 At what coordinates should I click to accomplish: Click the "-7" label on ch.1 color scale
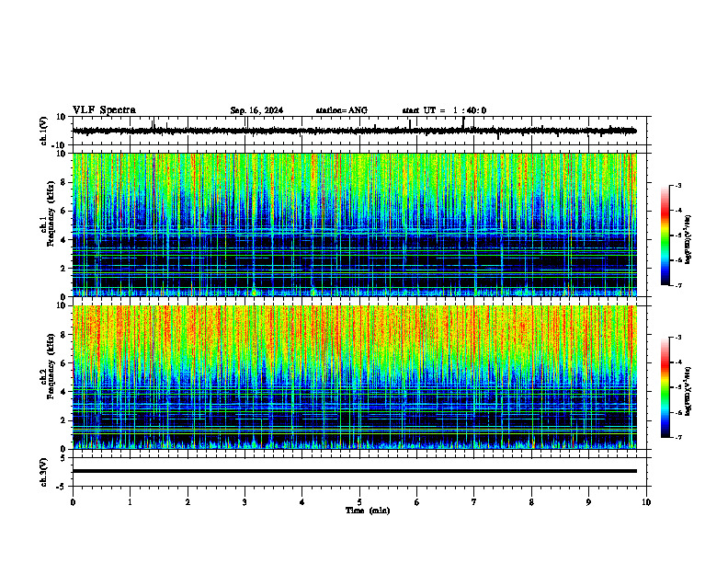tap(678, 285)
